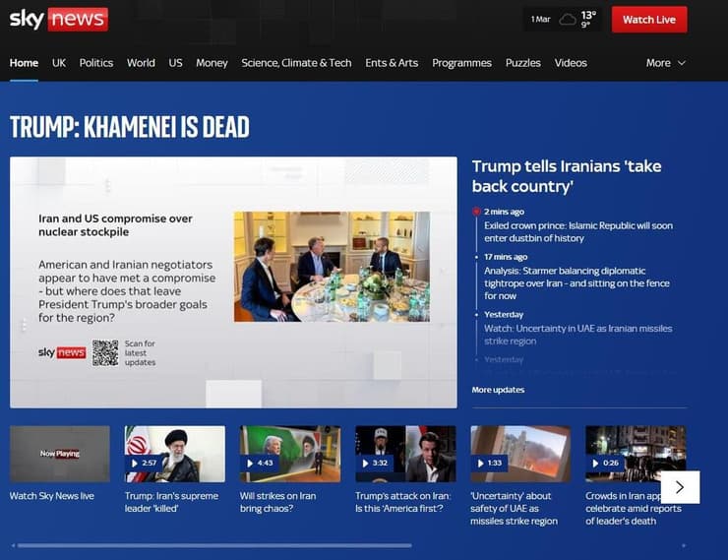Screen dimensions: 728x560
Task: Click the cloud weather icon
Action: pyautogui.click(x=568, y=19)
